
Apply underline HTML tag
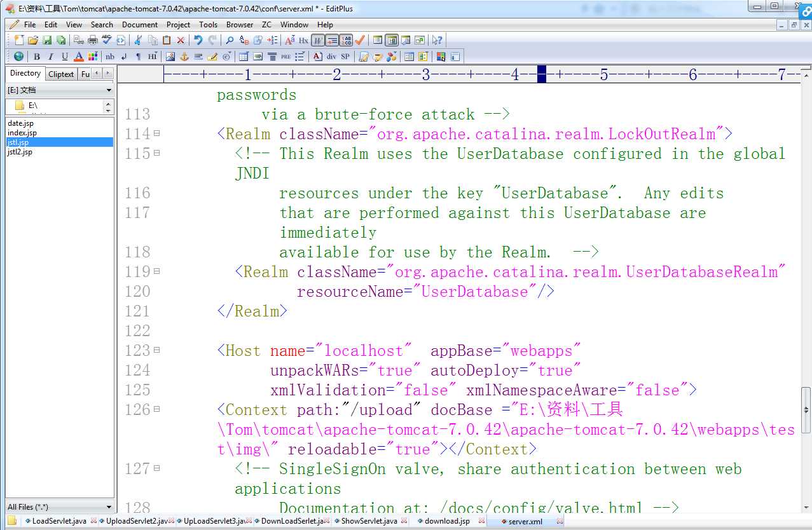[64, 57]
